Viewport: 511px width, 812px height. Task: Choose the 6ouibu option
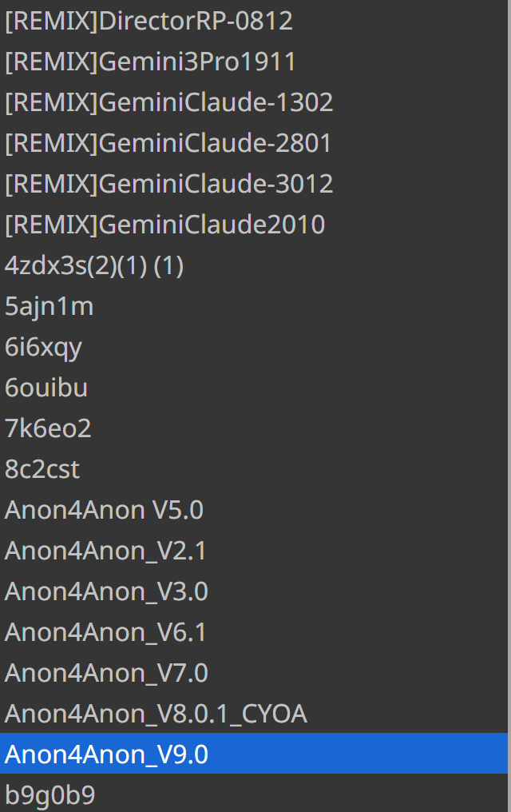(46, 388)
